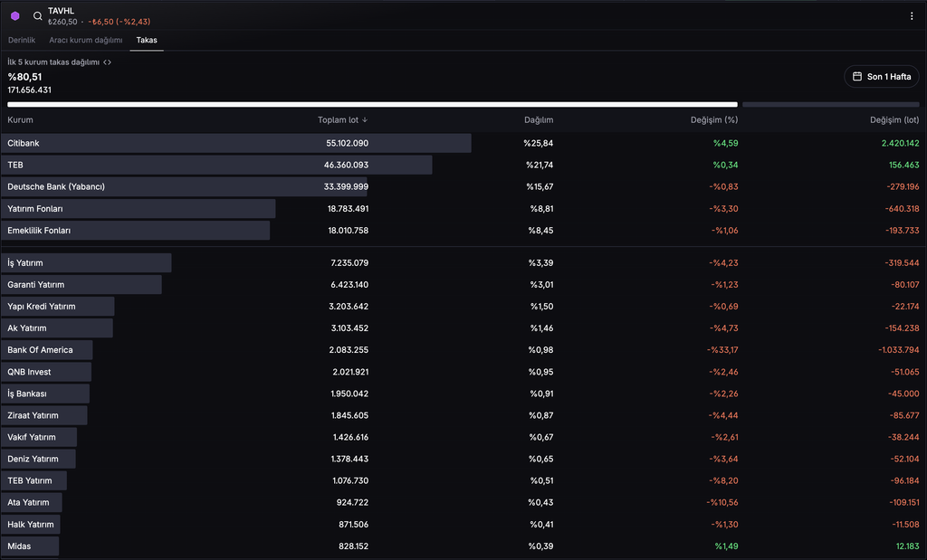Select the Ak Yatırım row
The width and height of the screenshot is (927, 560).
(463, 327)
